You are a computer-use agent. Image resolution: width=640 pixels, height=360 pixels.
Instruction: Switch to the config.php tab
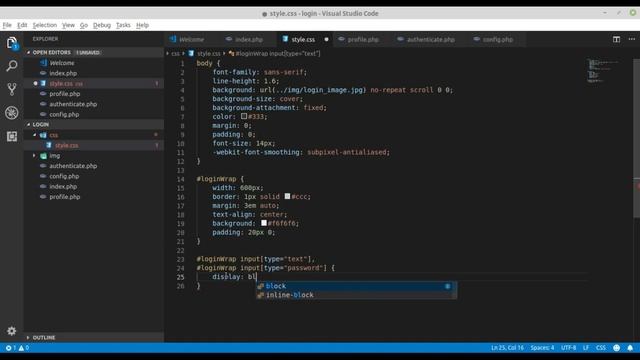coord(498,39)
